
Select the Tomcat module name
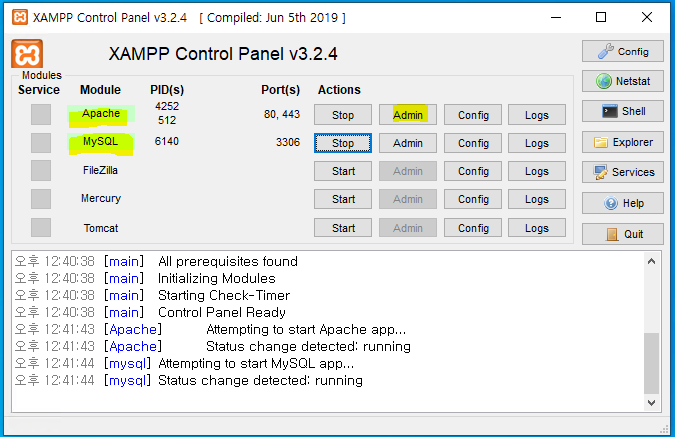click(101, 228)
